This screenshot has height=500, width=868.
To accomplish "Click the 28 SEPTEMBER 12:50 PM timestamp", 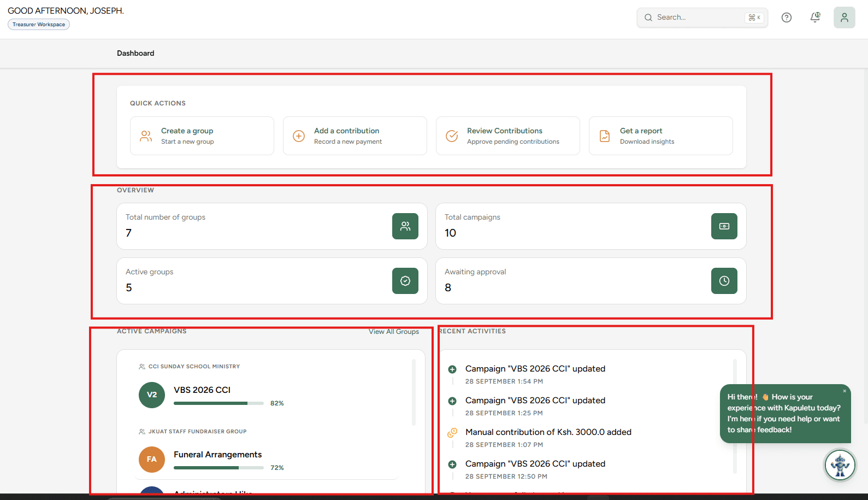I will [x=506, y=477].
